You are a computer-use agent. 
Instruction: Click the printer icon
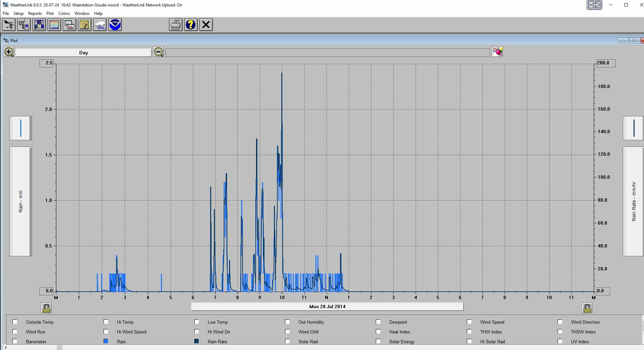(176, 25)
